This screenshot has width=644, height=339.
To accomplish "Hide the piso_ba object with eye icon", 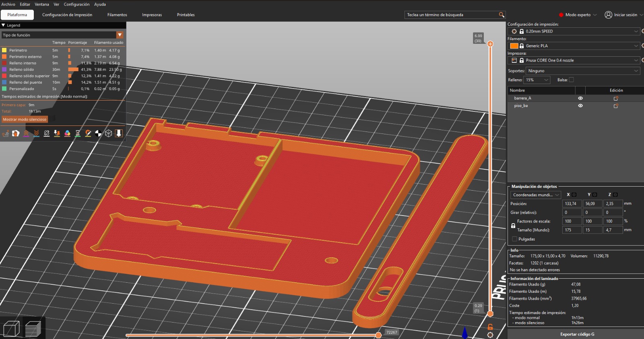I will tap(580, 106).
